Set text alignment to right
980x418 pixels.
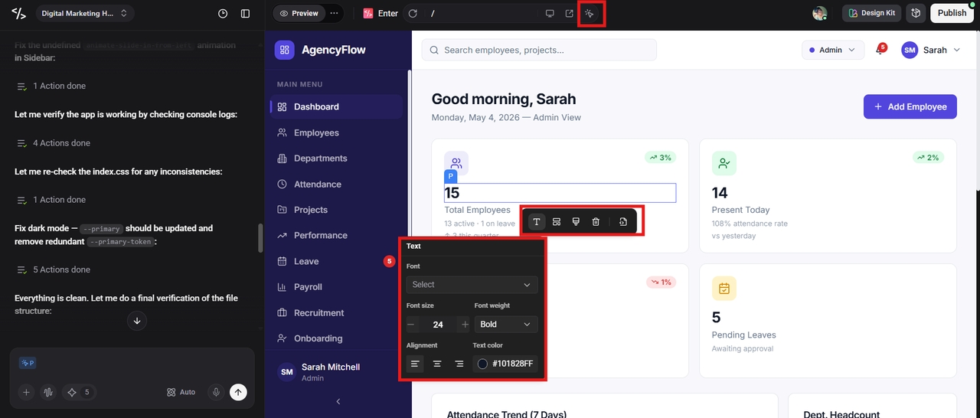pyautogui.click(x=459, y=364)
